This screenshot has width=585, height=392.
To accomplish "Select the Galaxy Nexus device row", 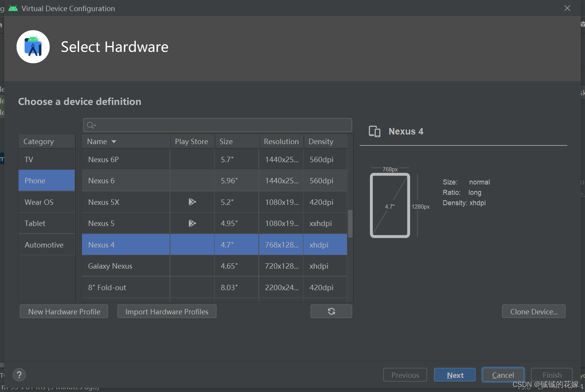I will tap(214, 266).
